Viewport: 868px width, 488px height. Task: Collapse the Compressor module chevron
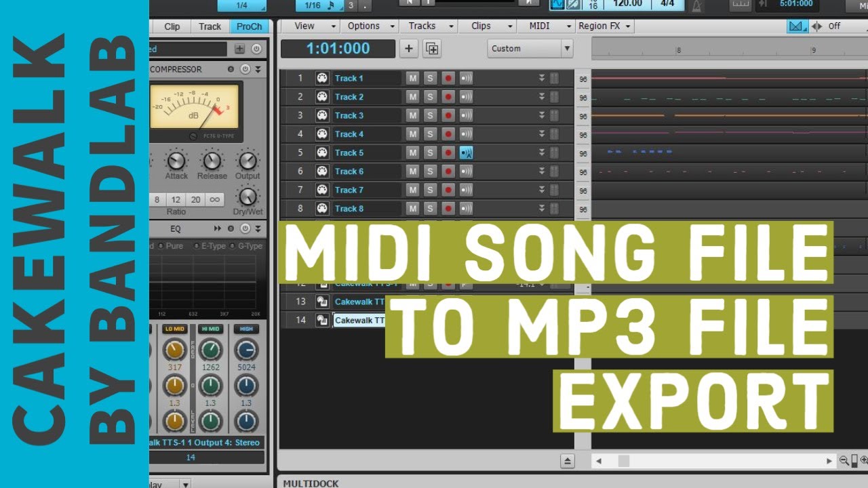[258, 69]
